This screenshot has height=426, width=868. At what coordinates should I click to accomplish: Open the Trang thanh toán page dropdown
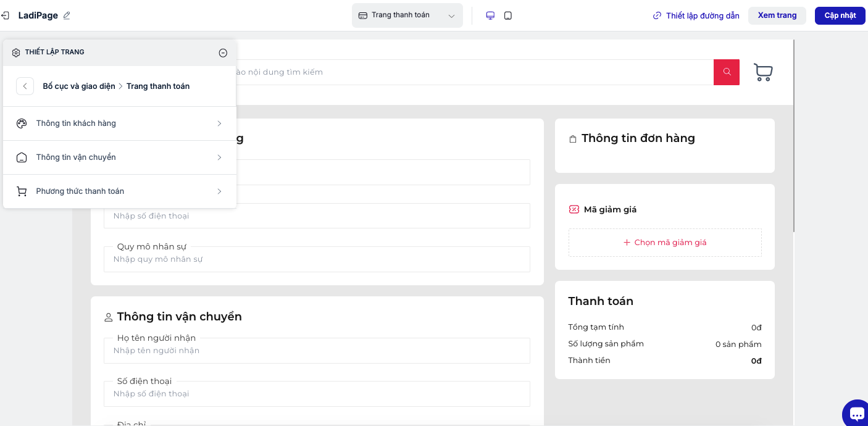point(407,15)
